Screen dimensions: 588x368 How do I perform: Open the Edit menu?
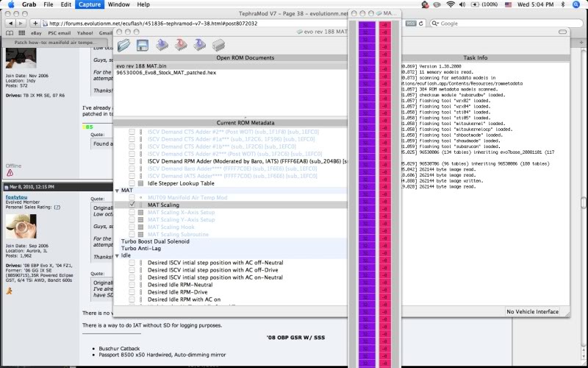click(x=66, y=4)
